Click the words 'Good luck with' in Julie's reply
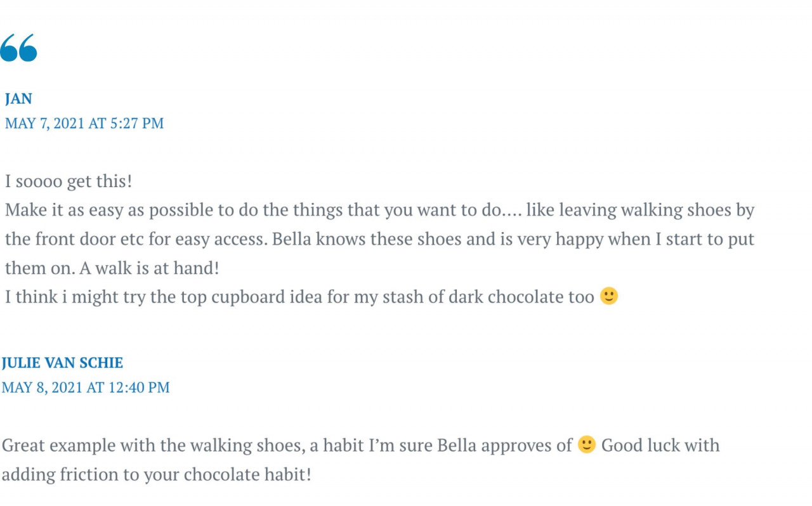 (x=660, y=445)
